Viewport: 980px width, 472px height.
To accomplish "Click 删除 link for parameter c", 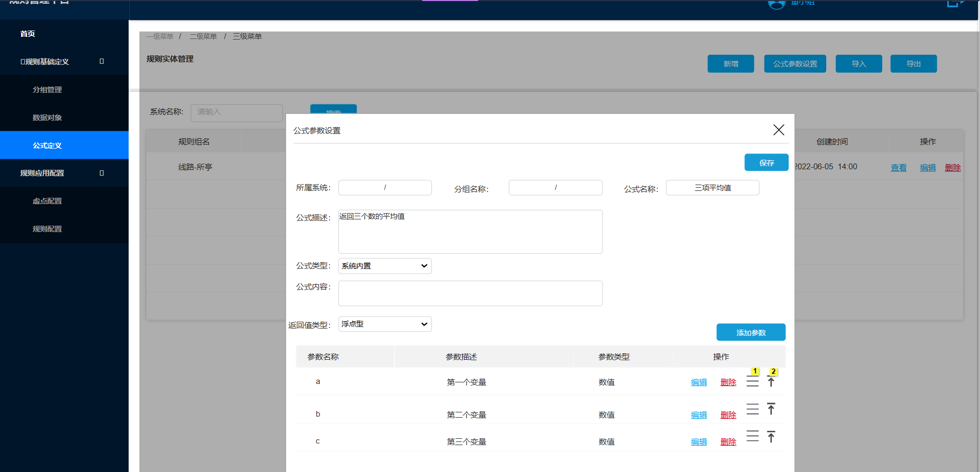I will (729, 442).
